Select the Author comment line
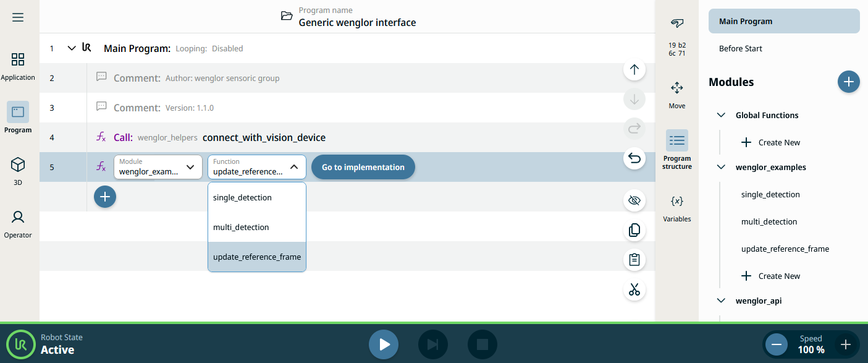 [x=347, y=78]
